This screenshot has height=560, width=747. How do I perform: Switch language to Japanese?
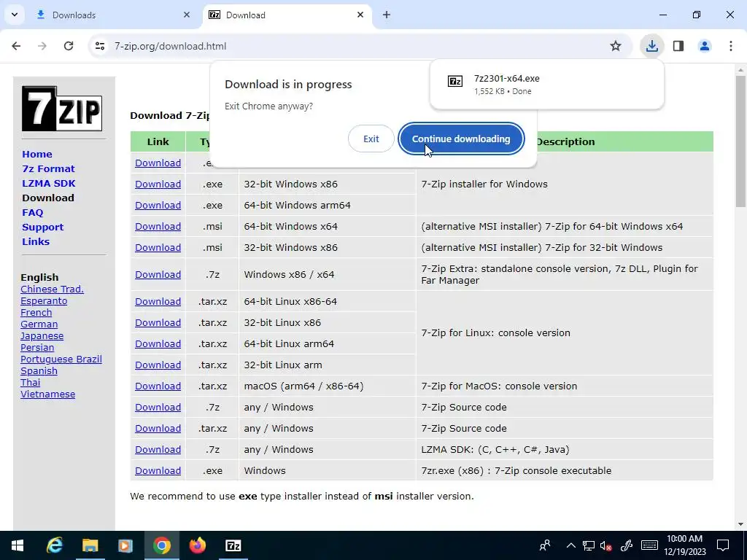click(42, 335)
